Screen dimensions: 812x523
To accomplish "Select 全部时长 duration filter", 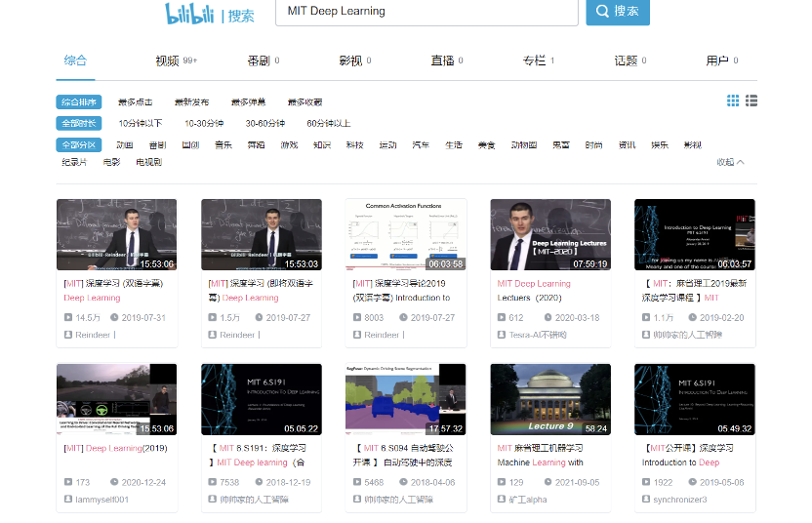I will 79,123.
